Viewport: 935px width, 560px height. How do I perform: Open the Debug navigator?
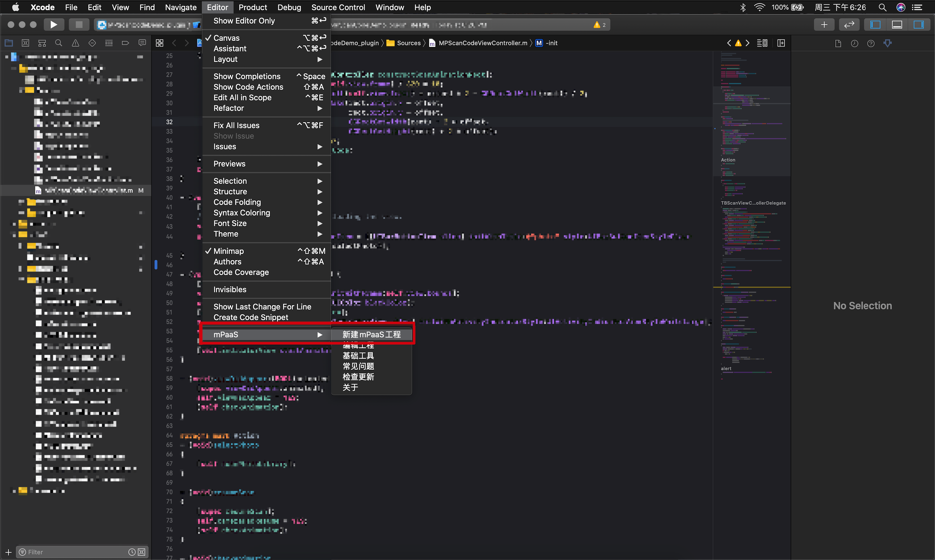point(109,43)
